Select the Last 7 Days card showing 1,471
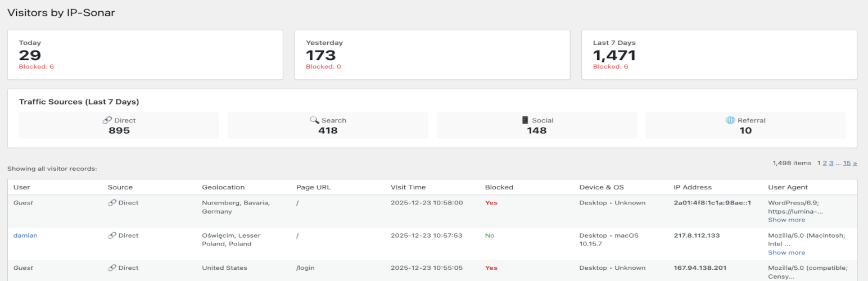868x281 pixels. [x=719, y=55]
